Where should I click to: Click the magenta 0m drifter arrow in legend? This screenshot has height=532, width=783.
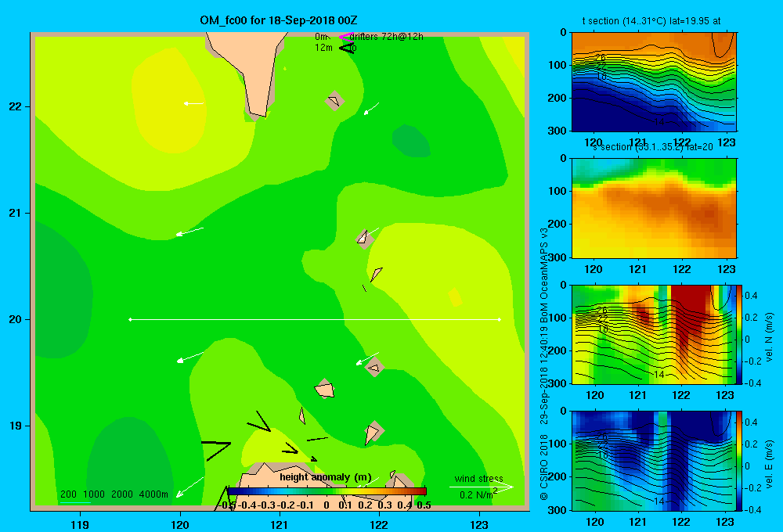(x=345, y=37)
